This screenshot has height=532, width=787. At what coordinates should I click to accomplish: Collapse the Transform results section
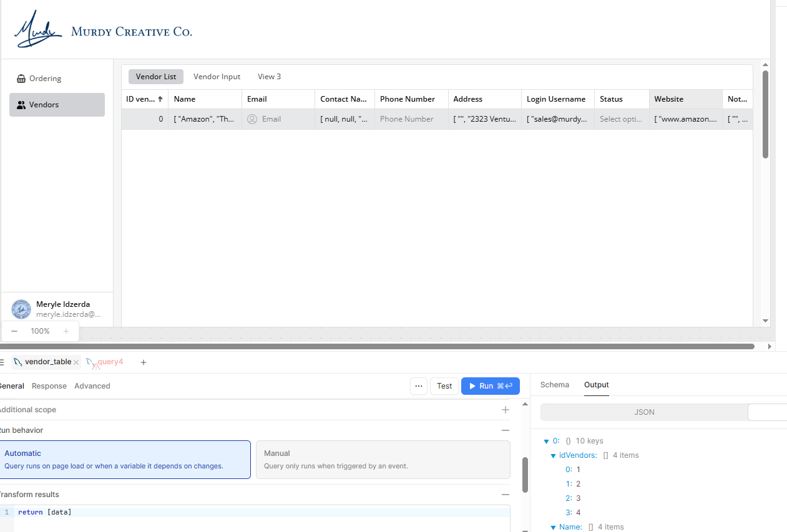coord(506,495)
